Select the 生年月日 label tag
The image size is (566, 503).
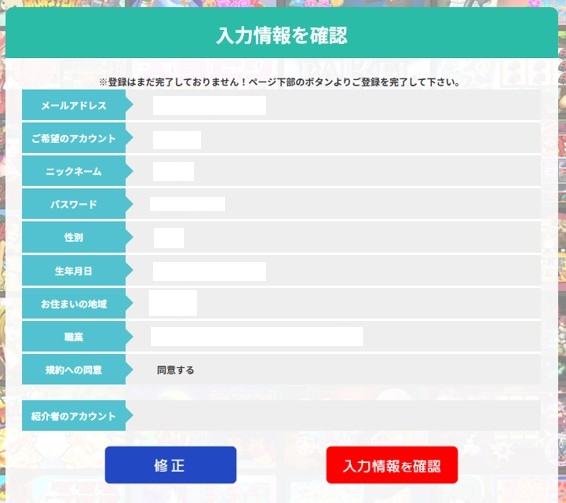77,270
